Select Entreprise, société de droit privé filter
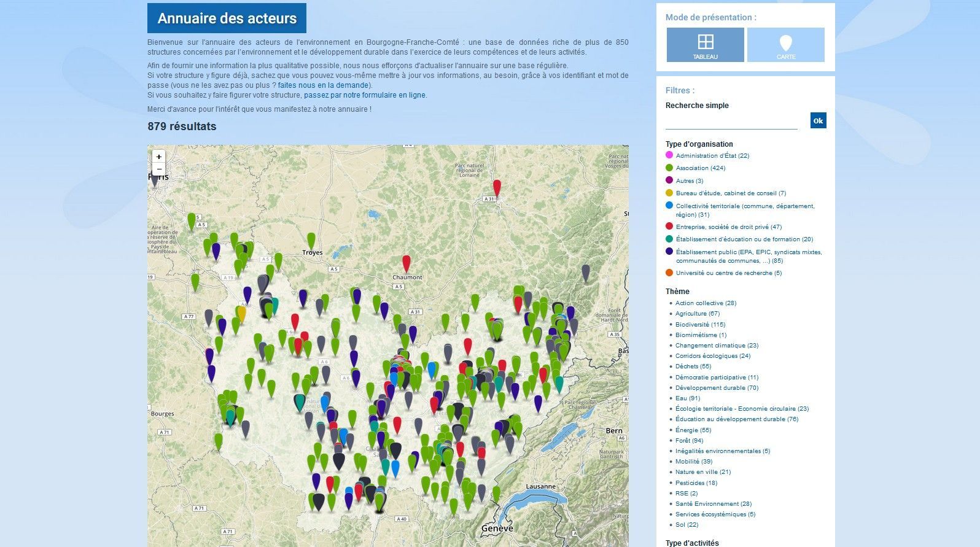Image resolution: width=980 pixels, height=547 pixels. pyautogui.click(x=728, y=227)
